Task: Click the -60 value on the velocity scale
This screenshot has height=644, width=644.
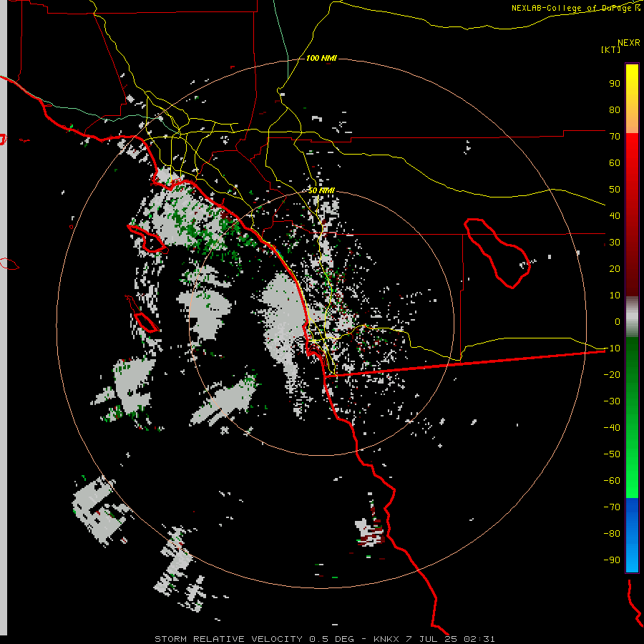Action: (612, 481)
